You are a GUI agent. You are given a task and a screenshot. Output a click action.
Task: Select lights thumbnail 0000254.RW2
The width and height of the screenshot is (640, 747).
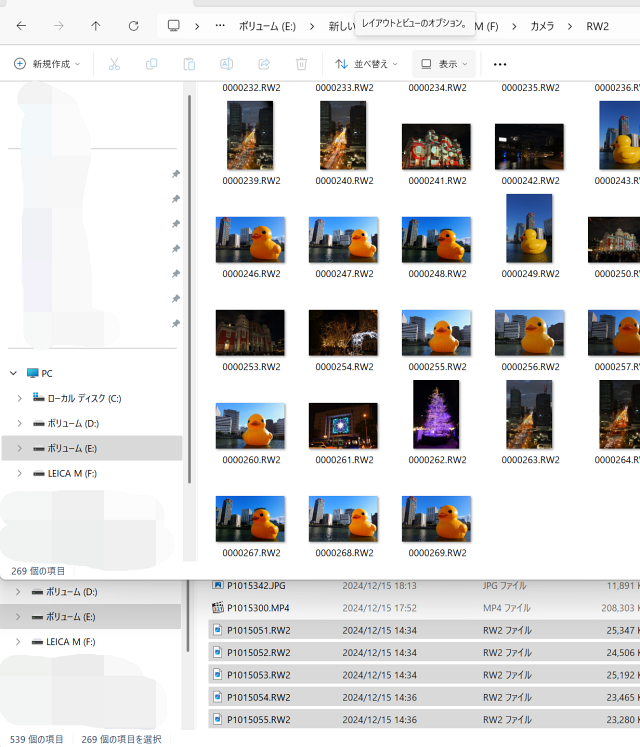[343, 333]
